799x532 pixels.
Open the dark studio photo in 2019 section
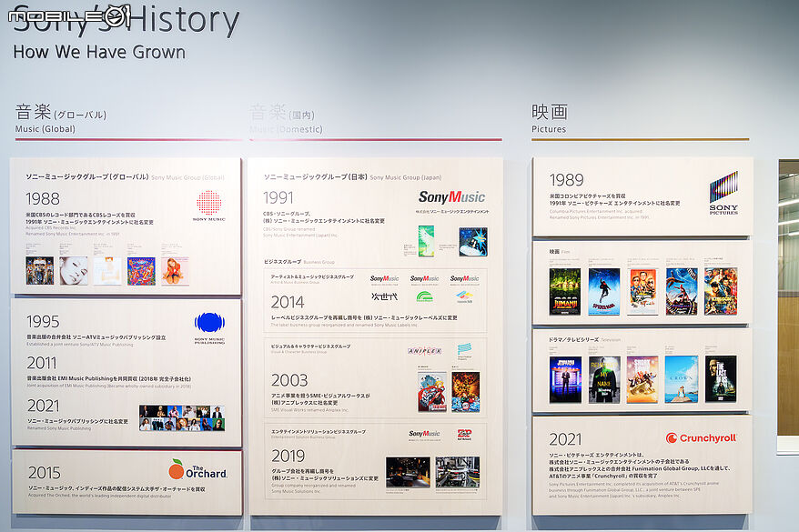tap(408, 473)
